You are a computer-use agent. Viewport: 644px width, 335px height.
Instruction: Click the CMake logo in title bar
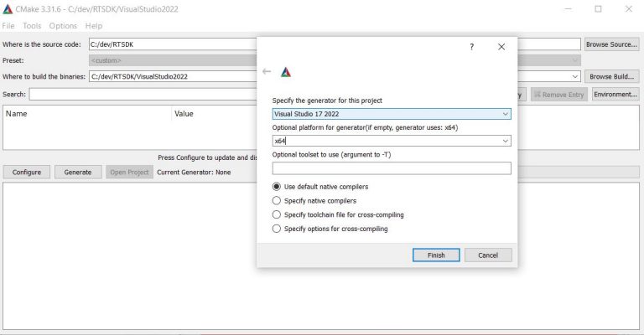click(x=8, y=9)
